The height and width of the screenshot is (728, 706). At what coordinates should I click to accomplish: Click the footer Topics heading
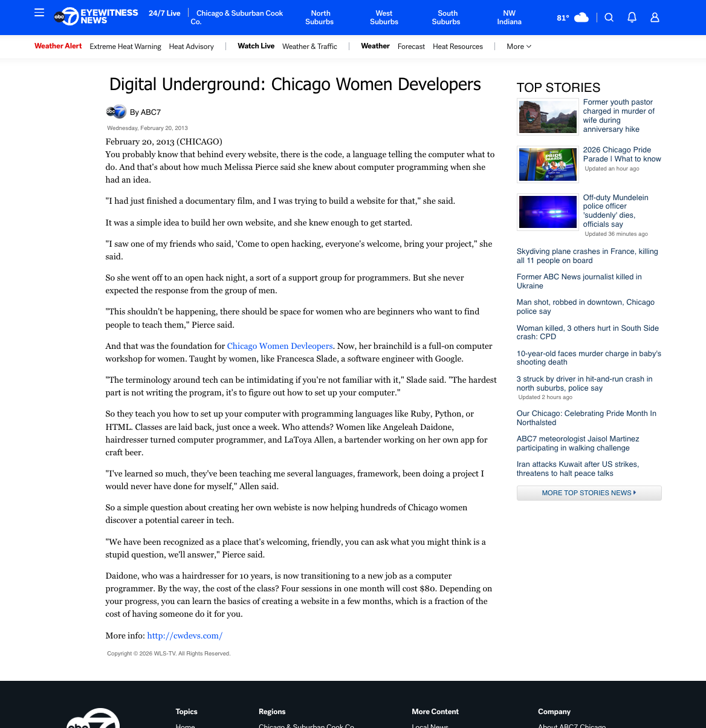[187, 712]
